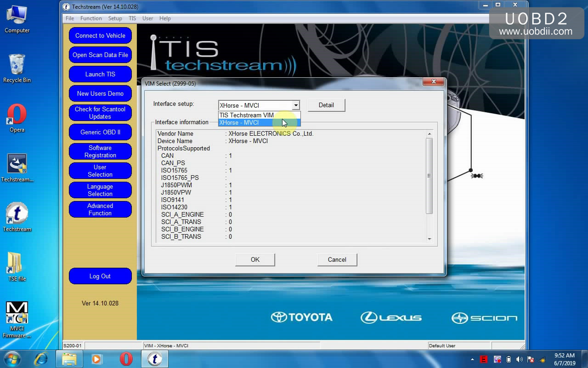This screenshot has height=368, width=588.
Task: Close the VIM Select dialog
Action: click(433, 82)
